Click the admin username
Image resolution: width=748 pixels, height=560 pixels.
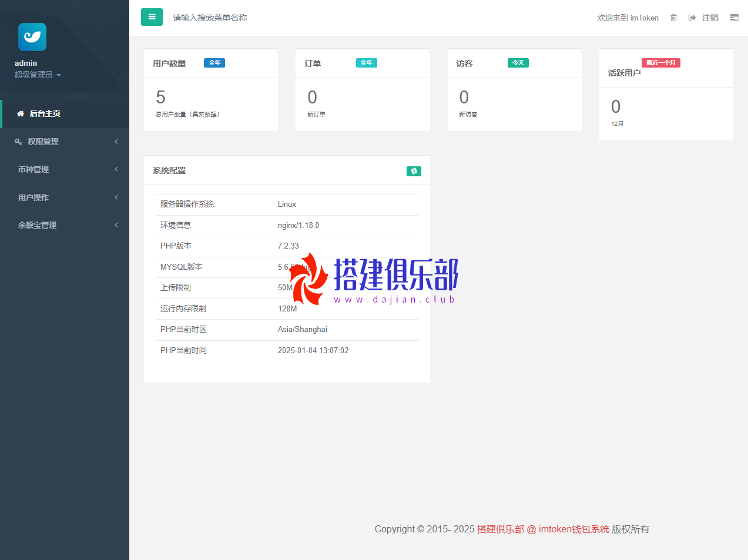click(x=26, y=63)
